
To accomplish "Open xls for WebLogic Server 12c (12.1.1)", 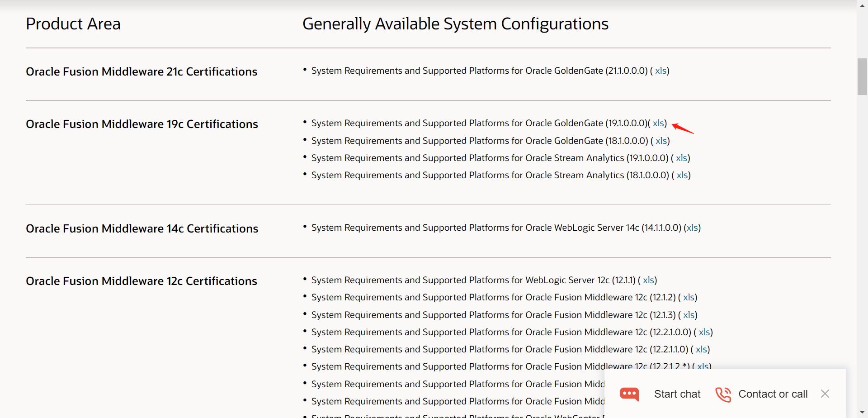I will 648,280.
